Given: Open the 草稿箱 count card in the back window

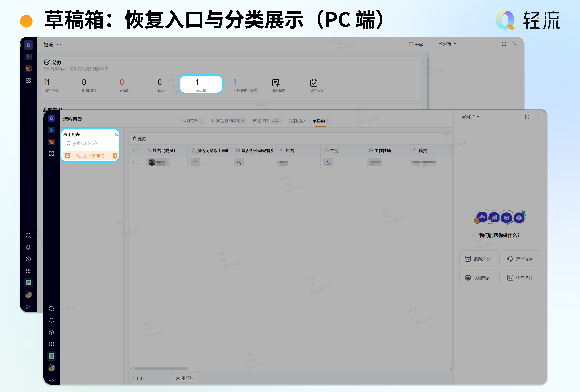Looking at the screenshot, I should pos(201,84).
